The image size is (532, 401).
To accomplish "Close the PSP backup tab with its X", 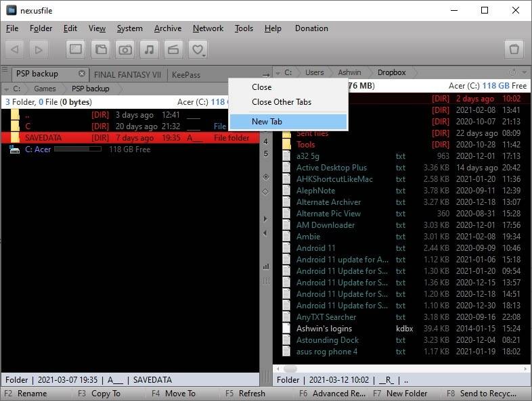I will pos(82,74).
